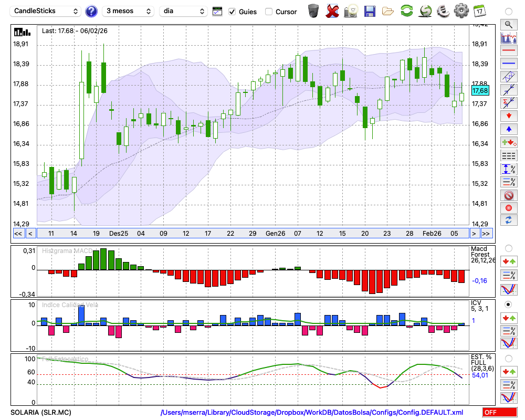The width and height of the screenshot is (525, 420).
Task: Click the trash bin icon in toolbar
Action: [x=313, y=11]
